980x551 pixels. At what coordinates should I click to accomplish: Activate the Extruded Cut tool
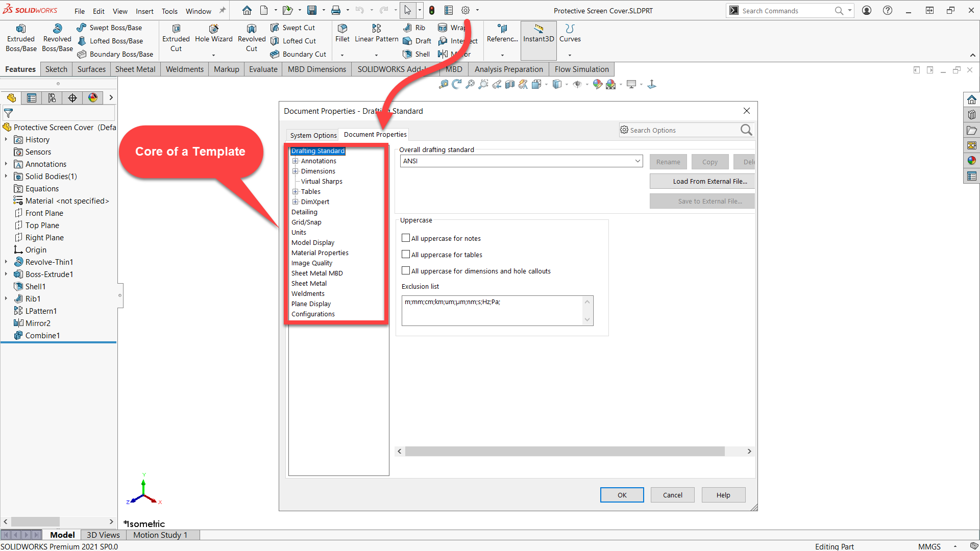pyautogui.click(x=176, y=38)
